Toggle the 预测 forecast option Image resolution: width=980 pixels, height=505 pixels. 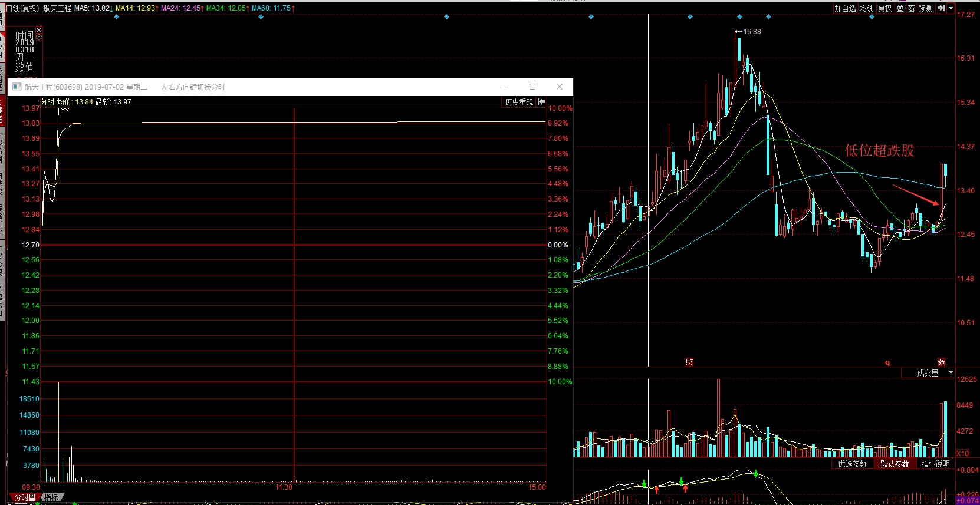click(926, 8)
